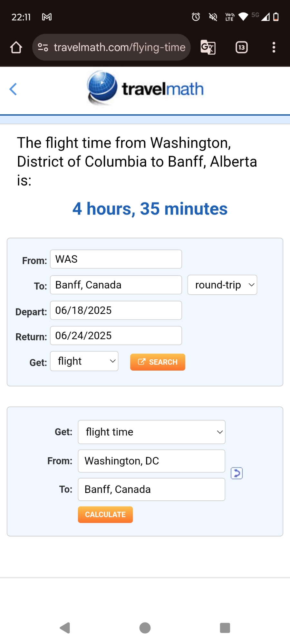Open the Google Translate page icon

click(x=208, y=47)
